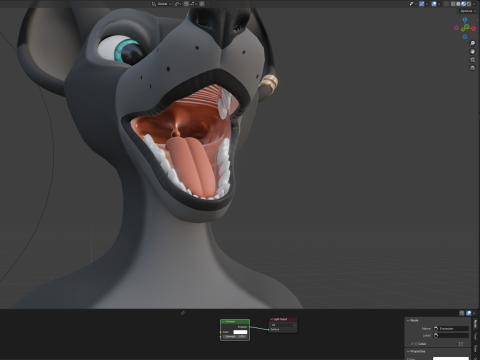Open the pivot point dropdown in viewport header
Screen dimensions: 480x360
[x=178, y=4]
